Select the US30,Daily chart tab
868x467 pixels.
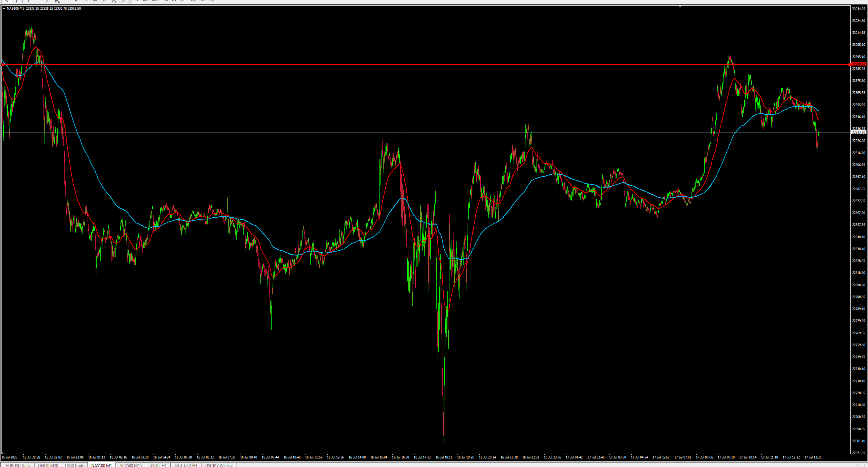point(74,465)
